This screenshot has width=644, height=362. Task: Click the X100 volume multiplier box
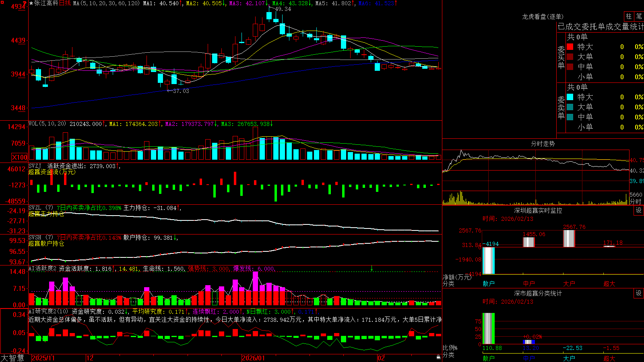point(19,157)
